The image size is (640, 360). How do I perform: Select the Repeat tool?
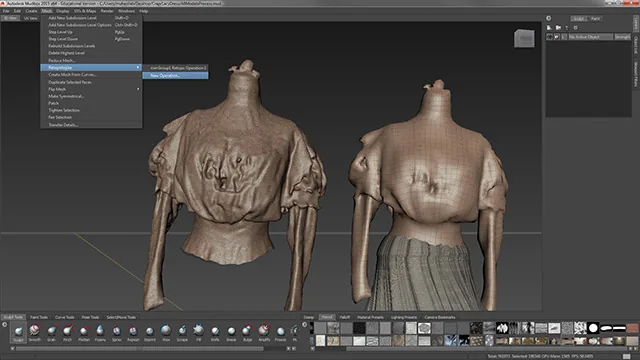click(133, 332)
